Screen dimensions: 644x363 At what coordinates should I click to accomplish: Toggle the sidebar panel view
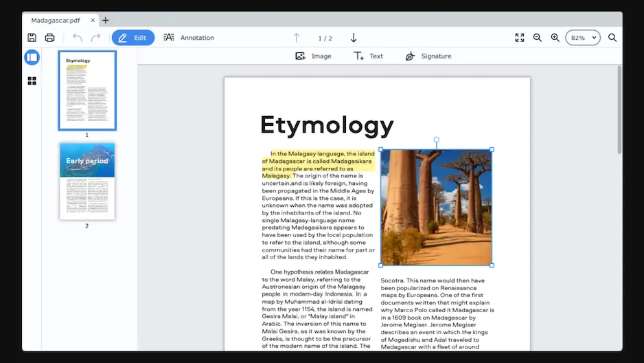point(32,58)
